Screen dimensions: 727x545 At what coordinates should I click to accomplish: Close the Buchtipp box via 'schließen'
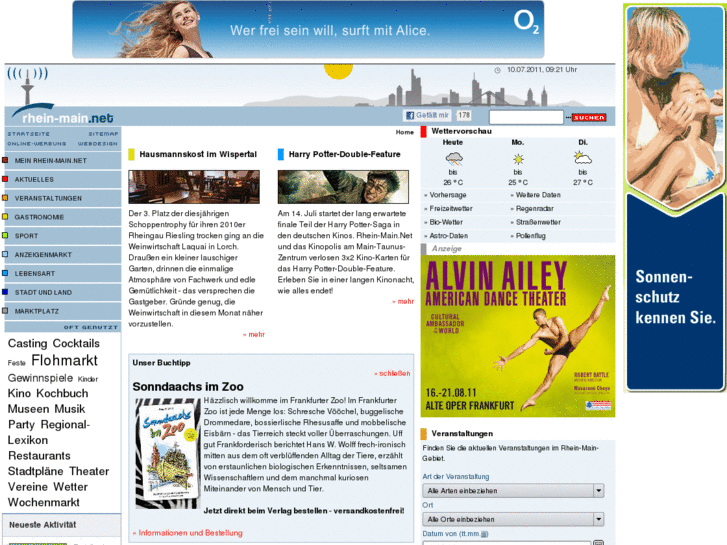(x=393, y=373)
